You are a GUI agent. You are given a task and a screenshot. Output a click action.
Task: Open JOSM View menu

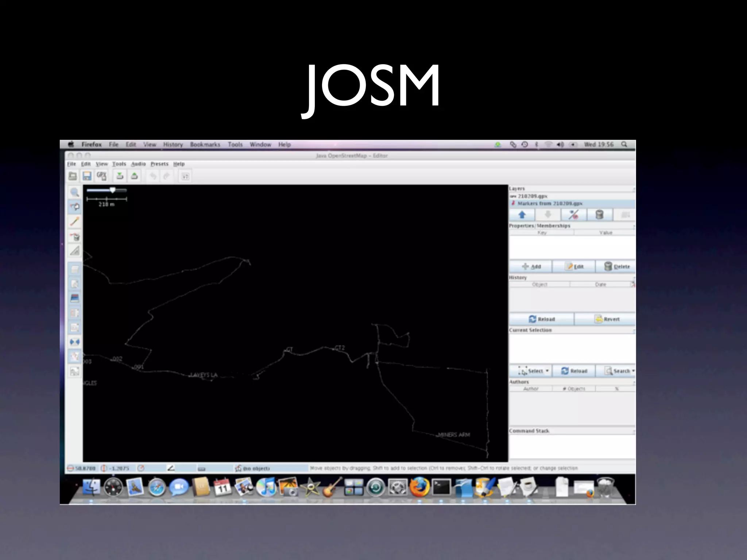tap(102, 164)
